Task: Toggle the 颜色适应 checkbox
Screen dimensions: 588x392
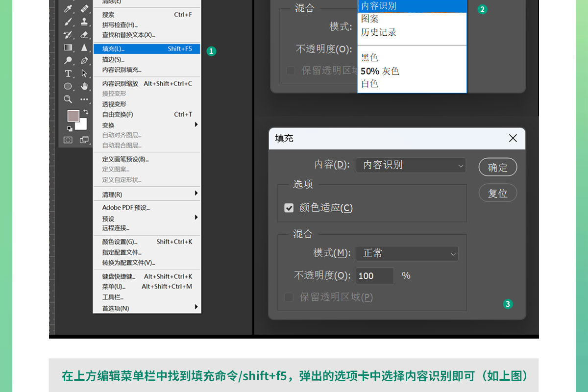Action: click(289, 208)
